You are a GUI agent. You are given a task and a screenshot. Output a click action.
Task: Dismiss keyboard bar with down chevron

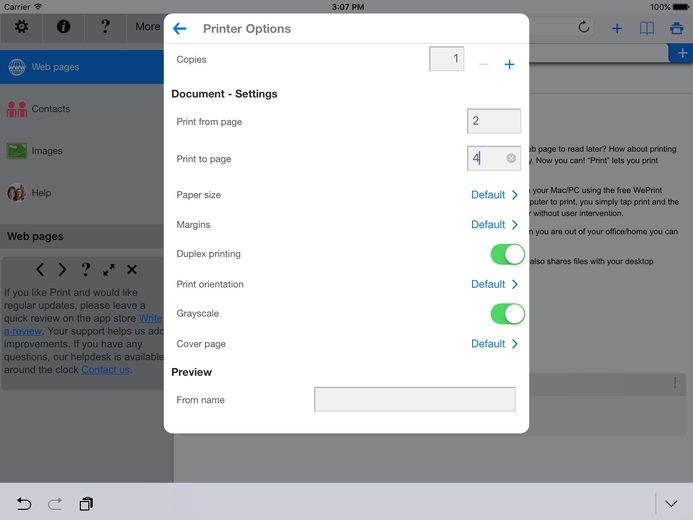tap(671, 504)
